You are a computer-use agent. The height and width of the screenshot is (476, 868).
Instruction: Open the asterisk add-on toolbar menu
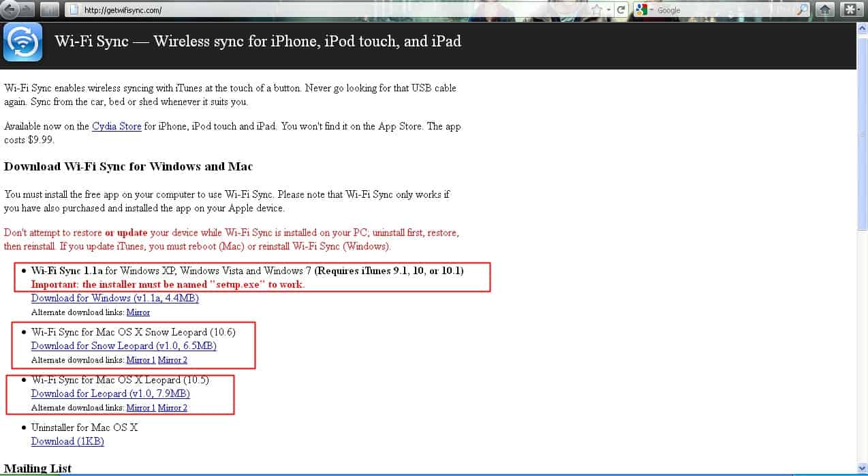[852, 10]
